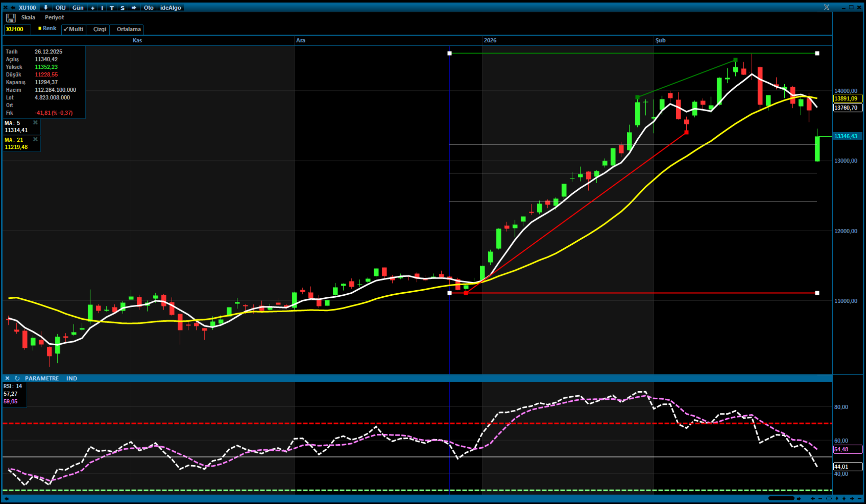Open the Gün period dropdown
Viewport: 866px width, 504px height.
pos(78,7)
